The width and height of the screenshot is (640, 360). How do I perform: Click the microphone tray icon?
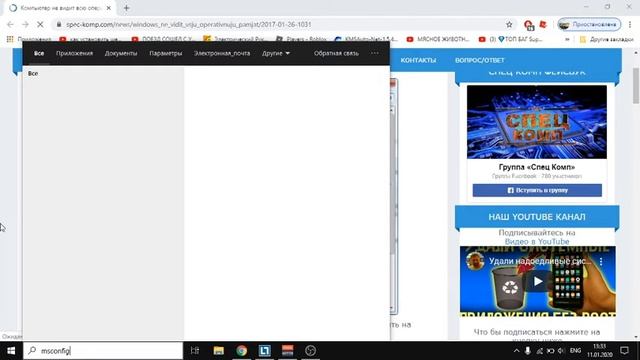click(x=528, y=351)
